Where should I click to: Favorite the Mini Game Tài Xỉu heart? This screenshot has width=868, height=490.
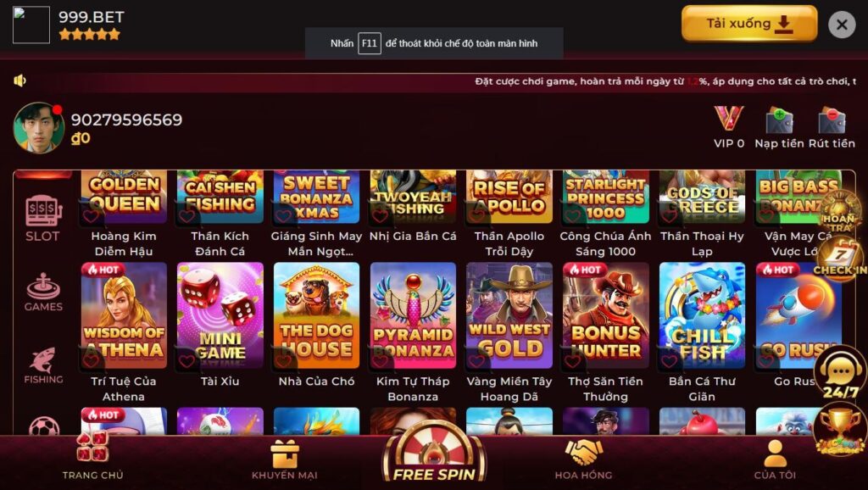coord(187,361)
